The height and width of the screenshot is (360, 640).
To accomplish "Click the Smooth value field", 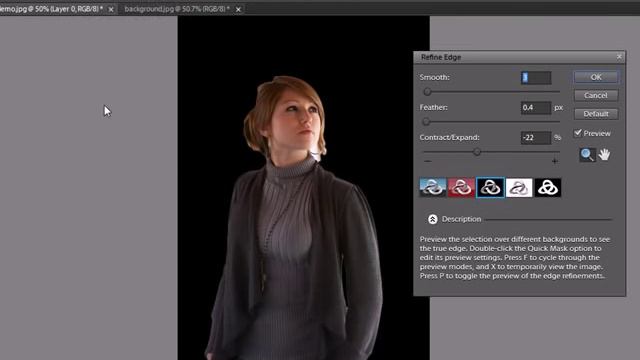I will [536, 78].
